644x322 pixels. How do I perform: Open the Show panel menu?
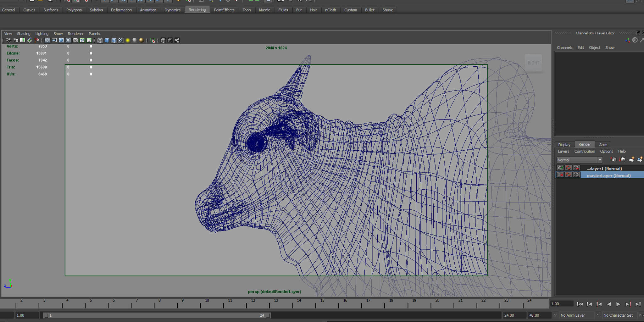click(58, 34)
